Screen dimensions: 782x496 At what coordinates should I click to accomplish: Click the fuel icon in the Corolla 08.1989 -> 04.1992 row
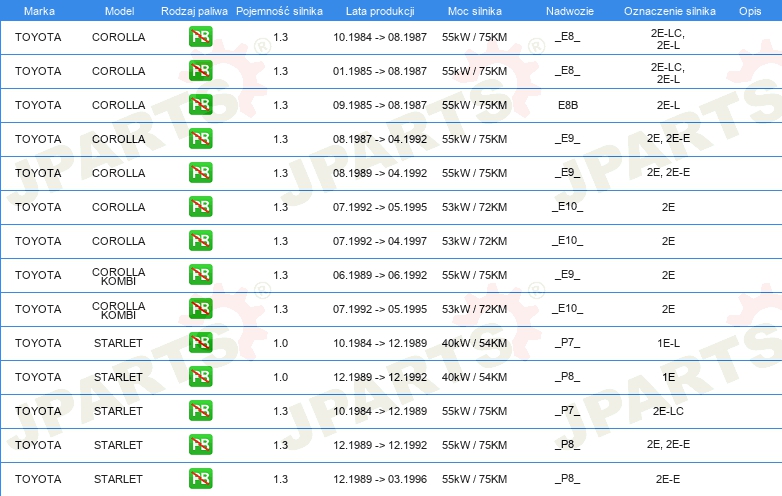[200, 172]
